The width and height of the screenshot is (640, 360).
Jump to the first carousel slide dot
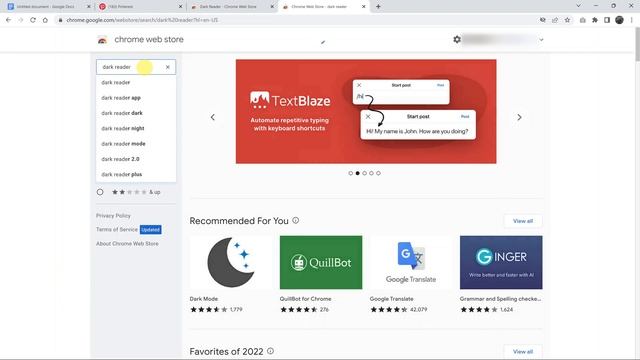351,173
